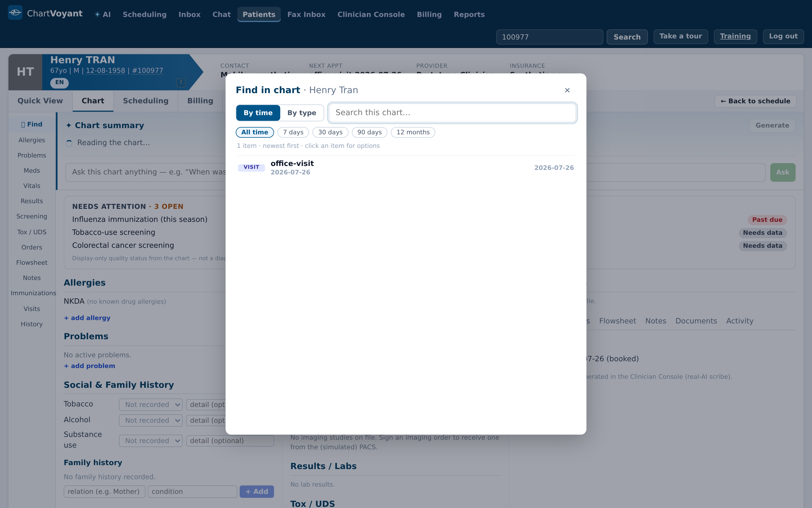The image size is (812, 508).
Task: Open the Tobacco status dropdown
Action: pyautogui.click(x=151, y=404)
